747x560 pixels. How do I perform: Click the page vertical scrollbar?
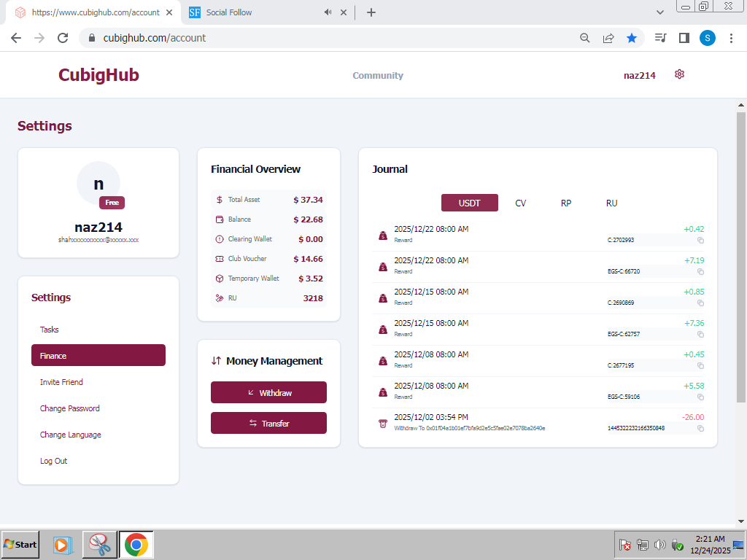click(x=741, y=255)
